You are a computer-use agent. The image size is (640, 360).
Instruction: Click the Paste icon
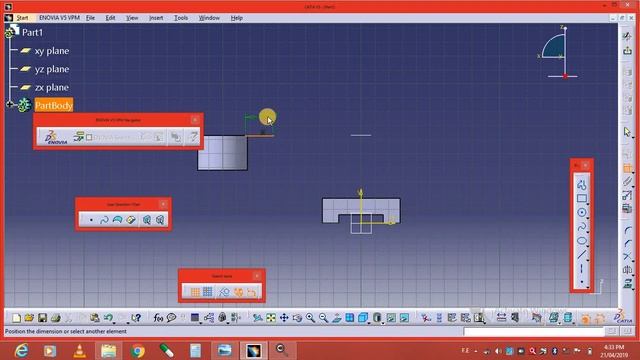click(95, 318)
